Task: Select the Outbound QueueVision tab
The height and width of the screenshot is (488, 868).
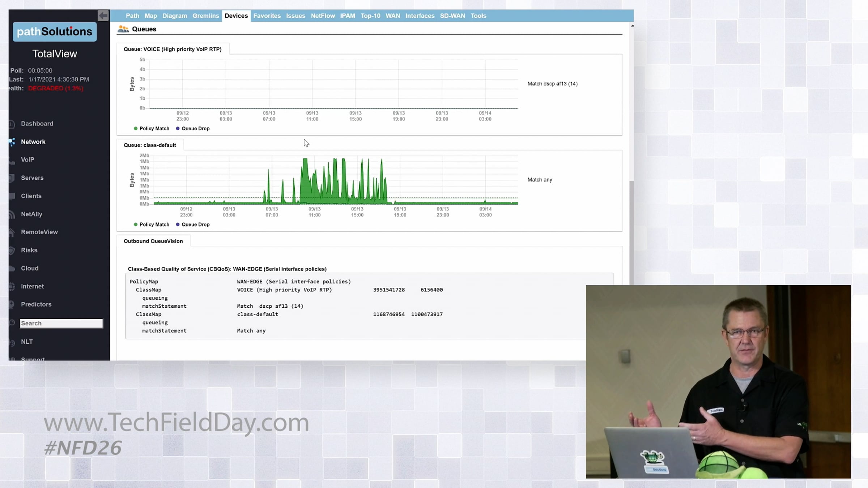Action: [x=153, y=241]
